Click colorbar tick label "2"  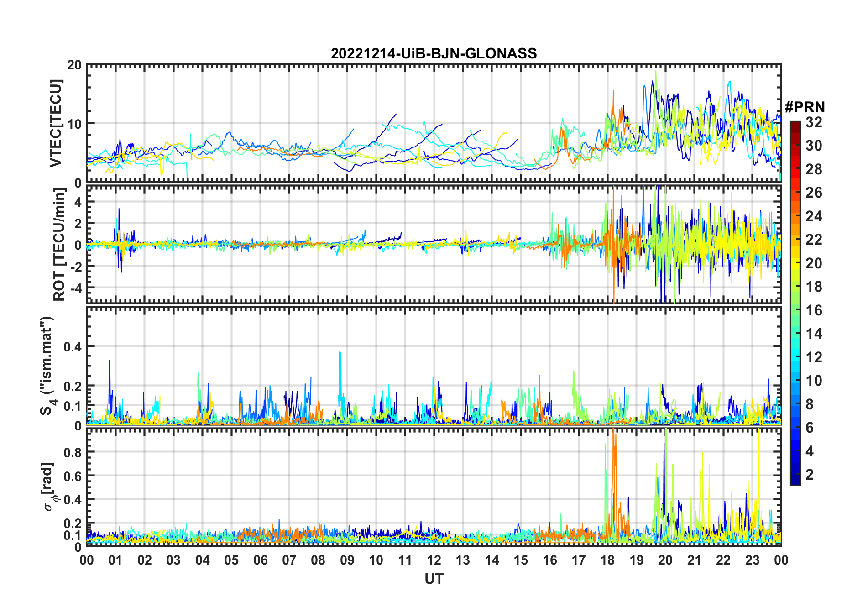(810, 475)
